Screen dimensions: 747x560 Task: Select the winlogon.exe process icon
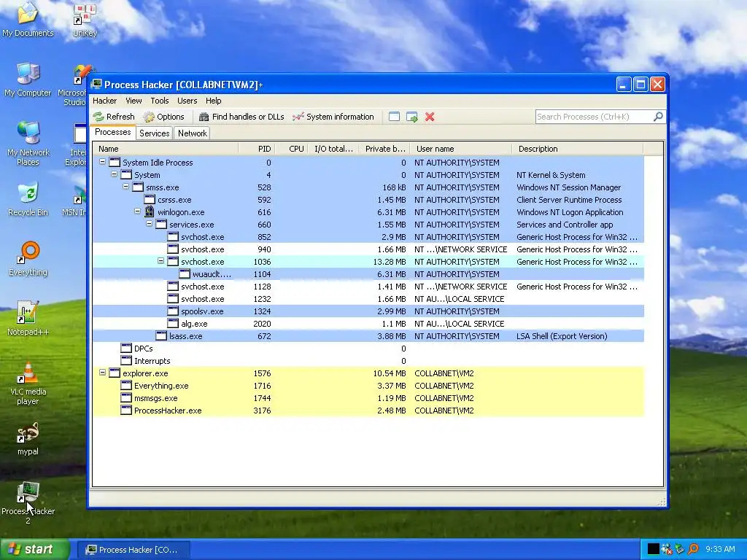point(150,212)
